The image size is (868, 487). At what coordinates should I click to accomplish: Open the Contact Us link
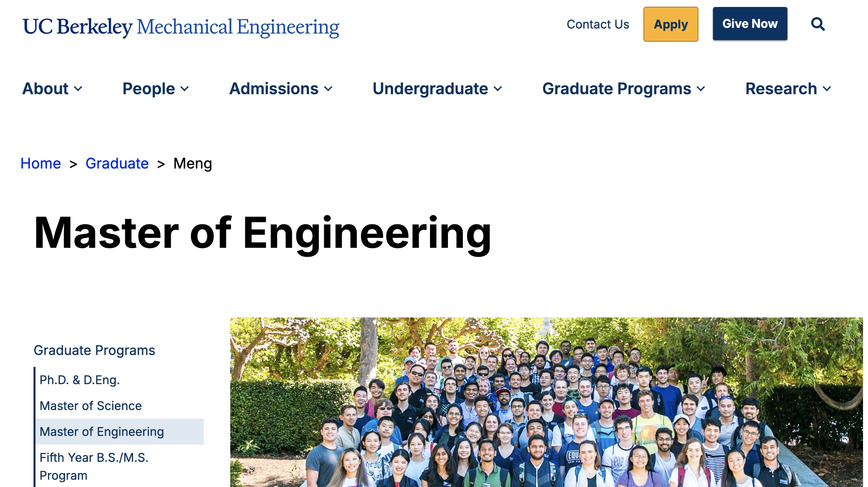click(x=598, y=24)
